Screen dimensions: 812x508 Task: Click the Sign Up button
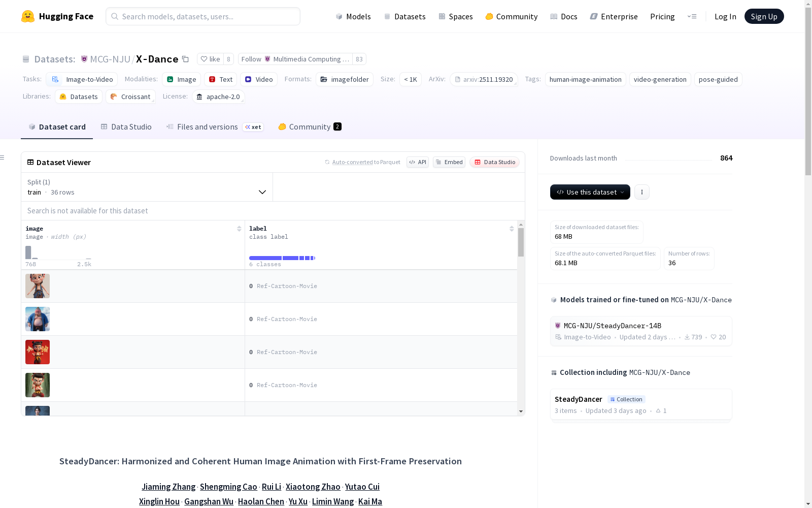[x=764, y=16]
